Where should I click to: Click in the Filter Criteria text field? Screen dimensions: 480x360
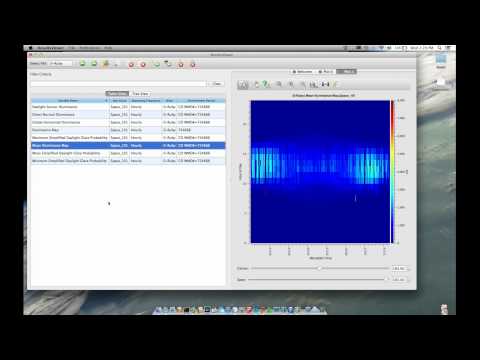tap(118, 84)
